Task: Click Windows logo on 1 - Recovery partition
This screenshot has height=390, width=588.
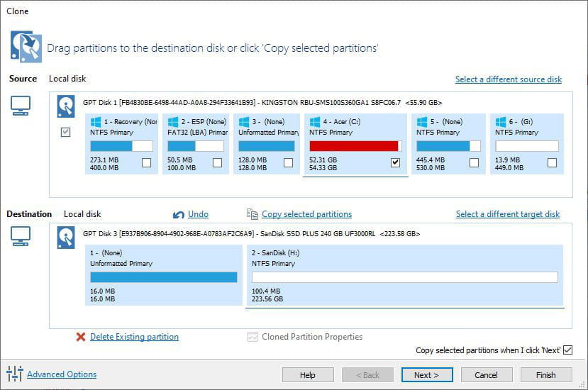Action: coord(96,121)
